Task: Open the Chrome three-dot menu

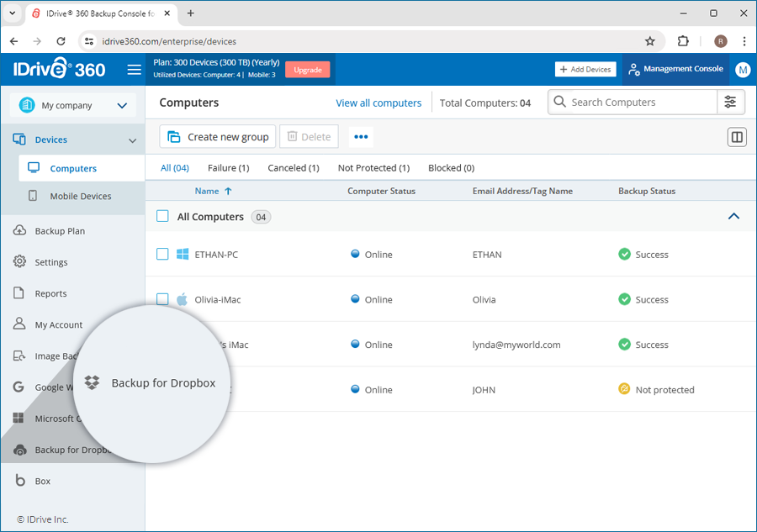Action: 744,41
